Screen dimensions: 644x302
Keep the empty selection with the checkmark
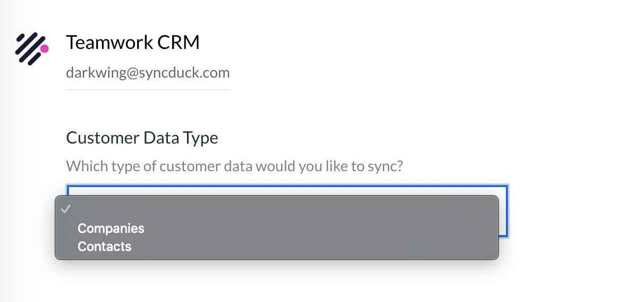277,209
